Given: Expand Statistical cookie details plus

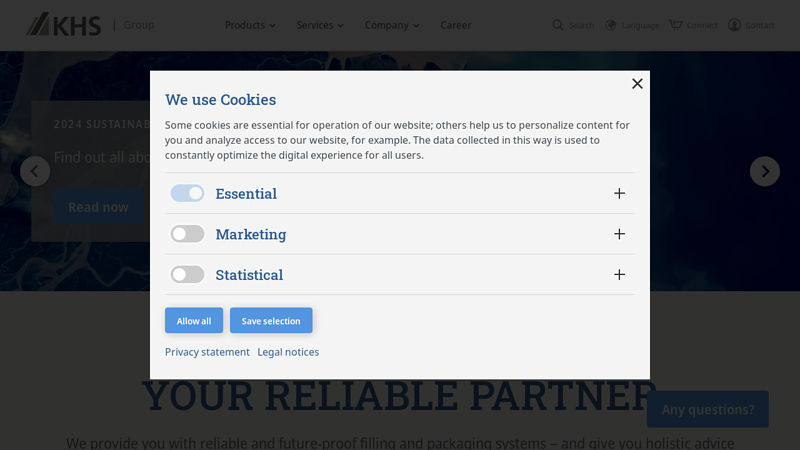Looking at the screenshot, I should click(x=619, y=274).
